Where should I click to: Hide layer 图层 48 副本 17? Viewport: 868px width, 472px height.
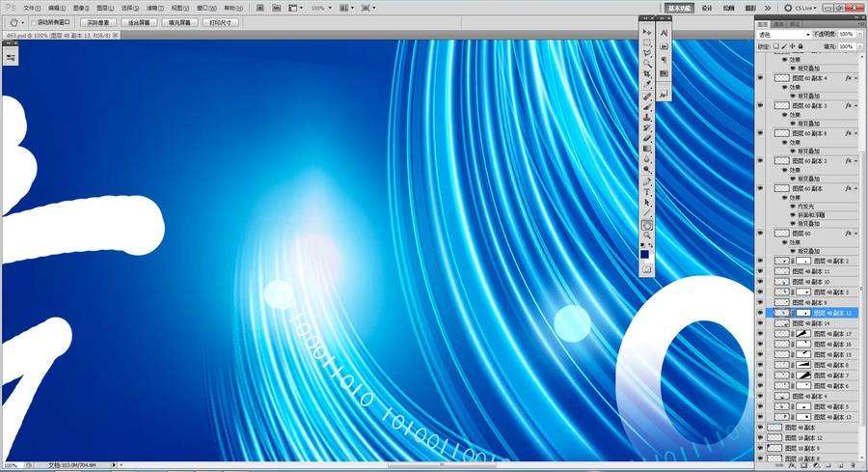click(760, 334)
